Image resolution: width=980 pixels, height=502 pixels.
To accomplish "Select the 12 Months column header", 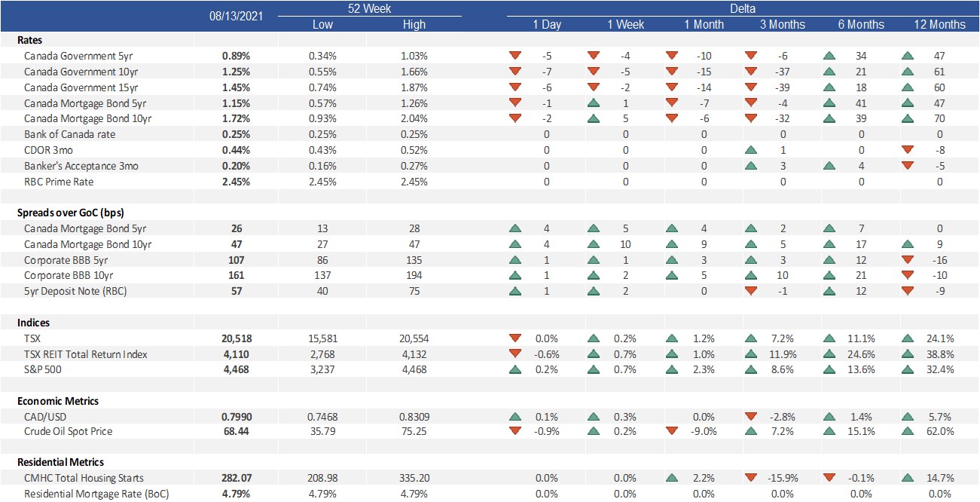I will tap(939, 24).
